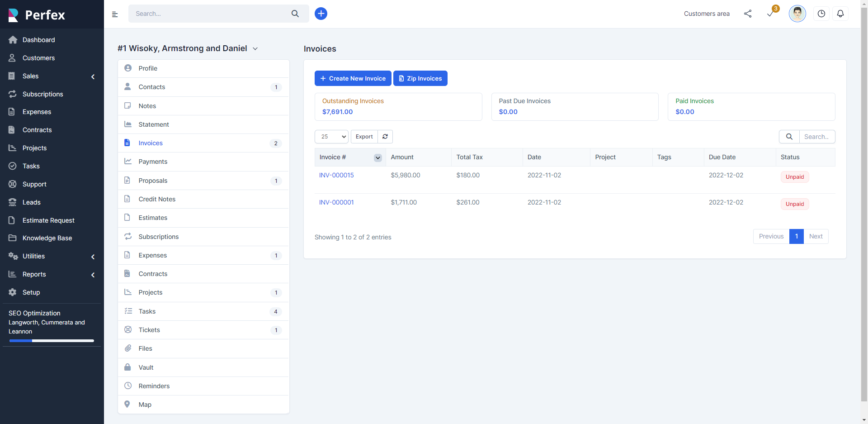Select the Statement customer tab

coord(203,124)
